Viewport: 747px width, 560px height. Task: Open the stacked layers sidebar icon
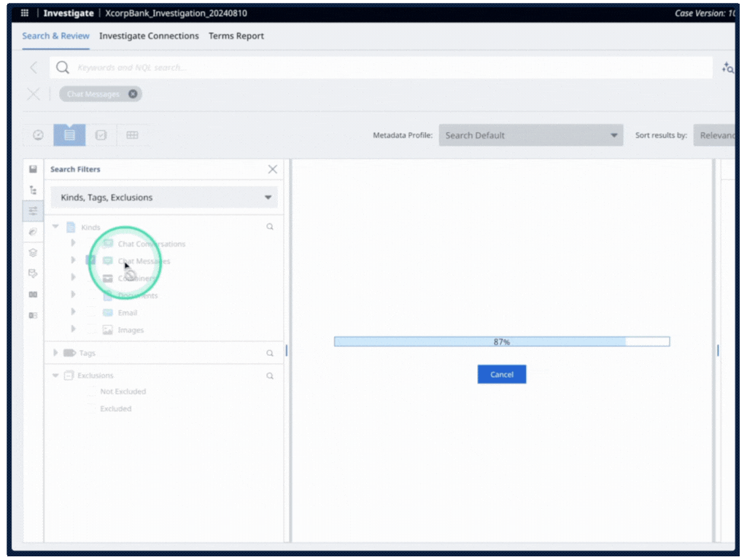(x=33, y=253)
